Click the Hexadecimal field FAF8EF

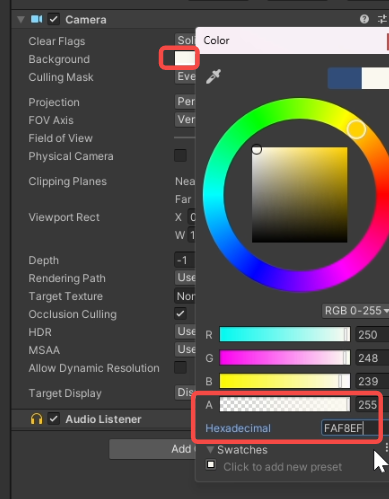(x=355, y=428)
